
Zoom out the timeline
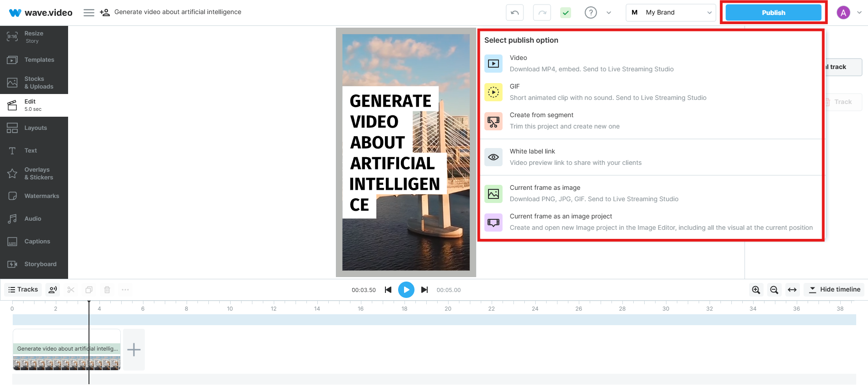(774, 290)
